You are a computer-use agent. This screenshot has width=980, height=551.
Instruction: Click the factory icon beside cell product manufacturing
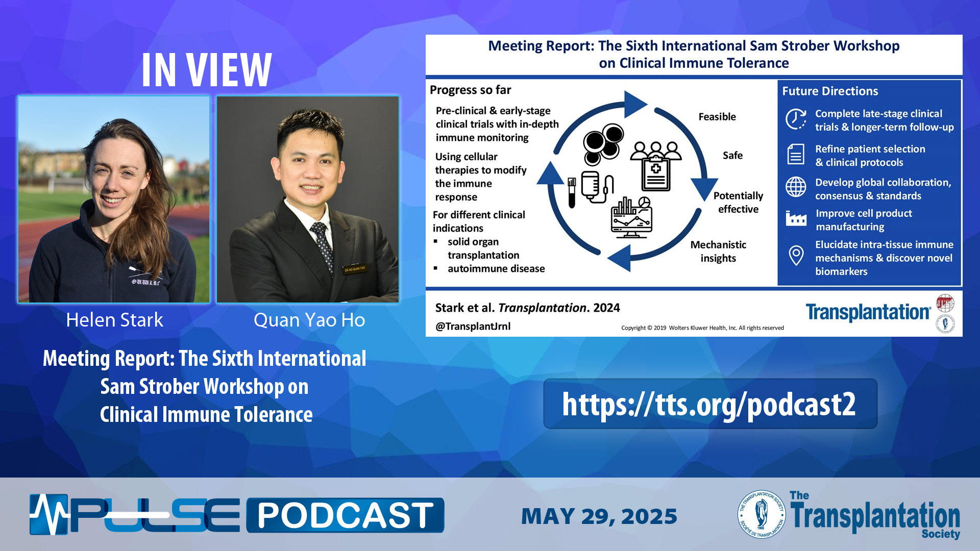click(x=796, y=219)
